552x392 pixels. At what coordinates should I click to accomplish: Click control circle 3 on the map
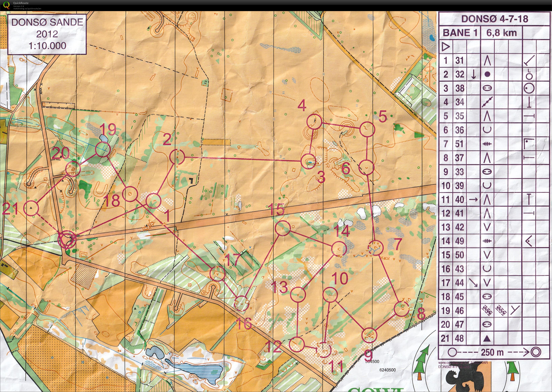tap(308, 161)
